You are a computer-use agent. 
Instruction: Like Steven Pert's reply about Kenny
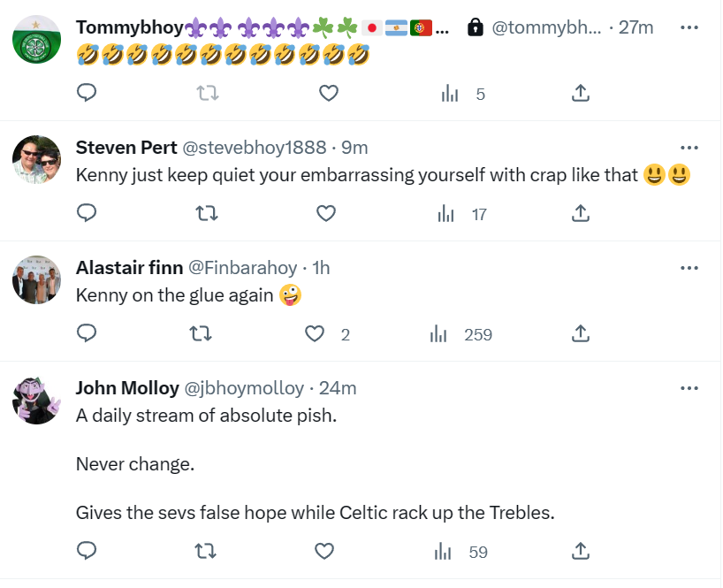(325, 213)
